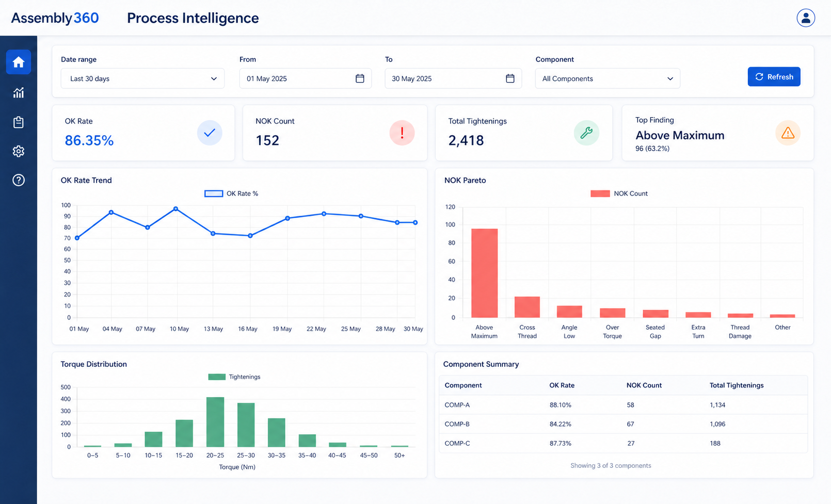Click the Above Maximum top finding text
Viewport: 831px width, 504px height.
pyautogui.click(x=680, y=135)
